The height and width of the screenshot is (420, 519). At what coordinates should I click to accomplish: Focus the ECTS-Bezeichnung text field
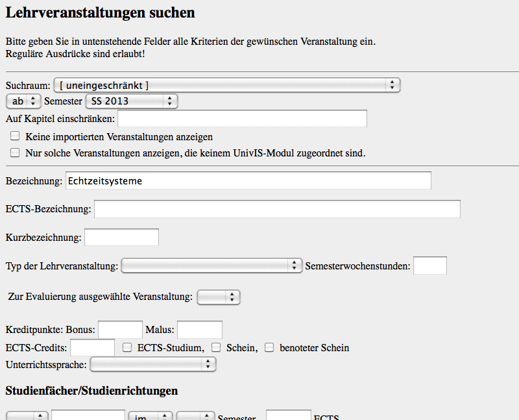[277, 209]
